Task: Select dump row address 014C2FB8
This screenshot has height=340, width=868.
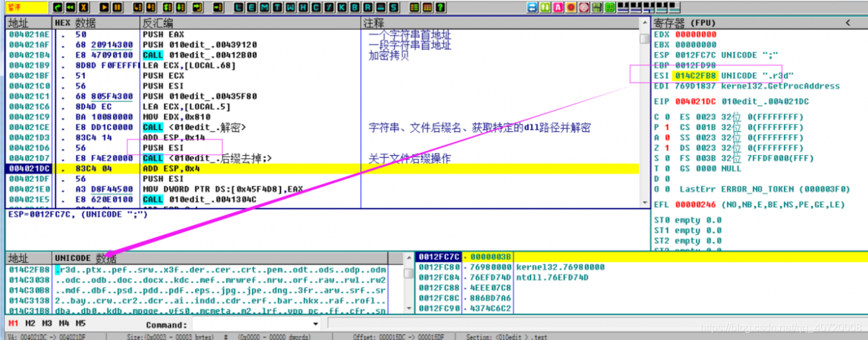Action: [28, 270]
